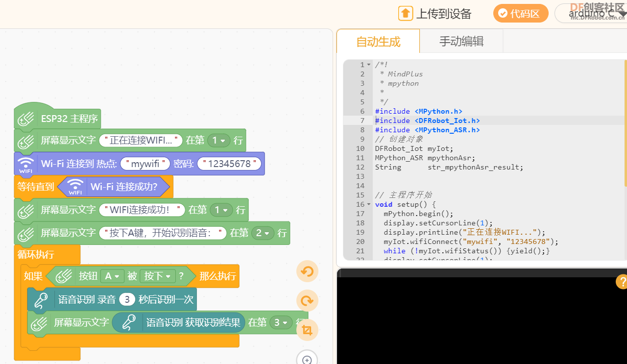
Task: Click code line #include <DFRobot_Iot.h>
Action: point(428,121)
